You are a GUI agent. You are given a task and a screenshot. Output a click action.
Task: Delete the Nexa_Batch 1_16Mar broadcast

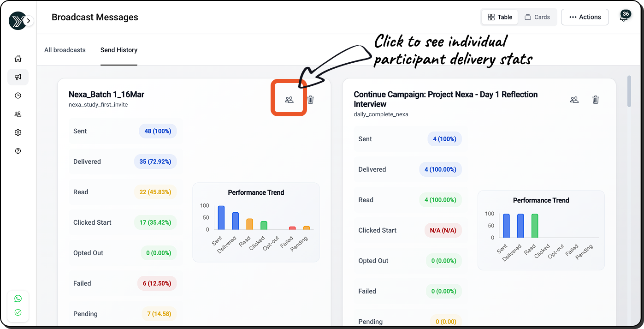point(311,100)
